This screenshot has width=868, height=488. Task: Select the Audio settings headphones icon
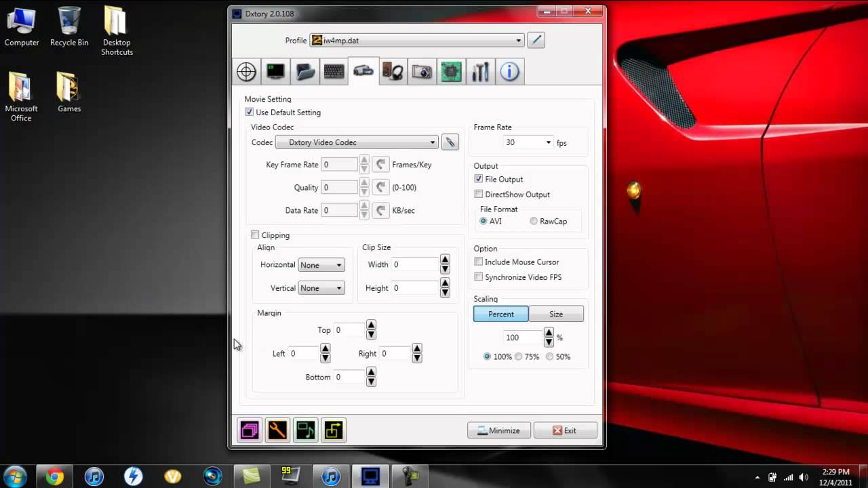393,71
